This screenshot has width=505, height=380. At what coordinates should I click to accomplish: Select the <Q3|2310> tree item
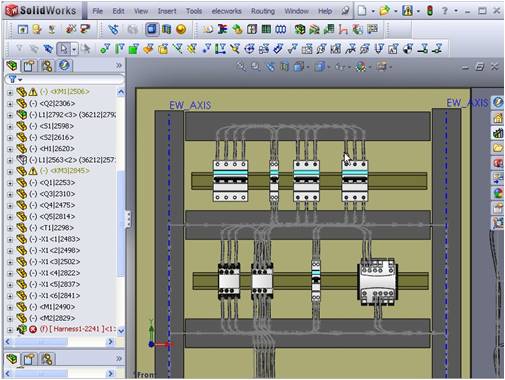(x=57, y=194)
